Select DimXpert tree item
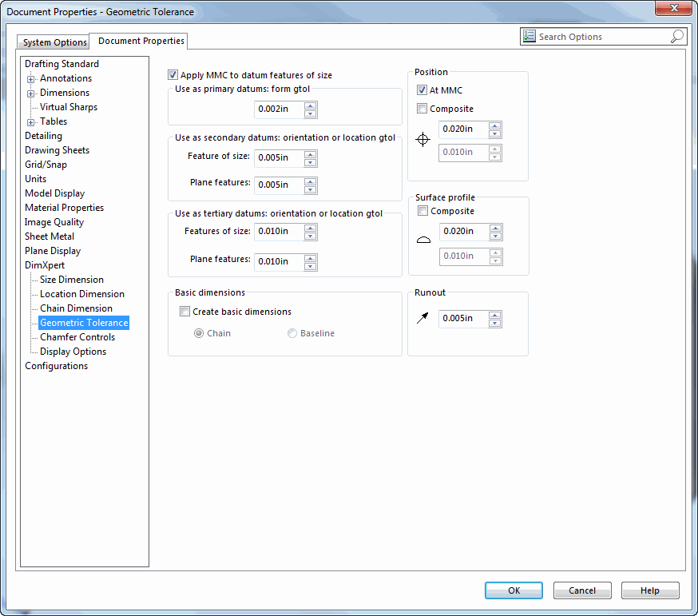Screen dimensions: 698x616 [45, 265]
